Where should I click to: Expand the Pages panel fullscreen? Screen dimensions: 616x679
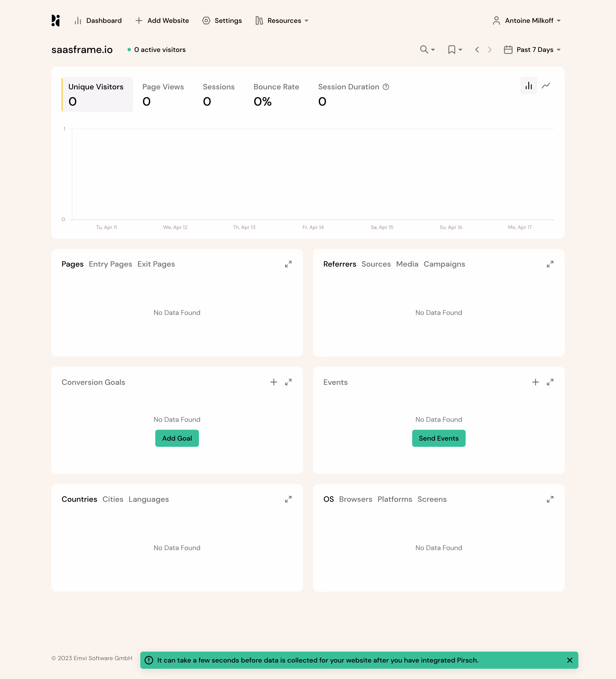click(x=288, y=264)
